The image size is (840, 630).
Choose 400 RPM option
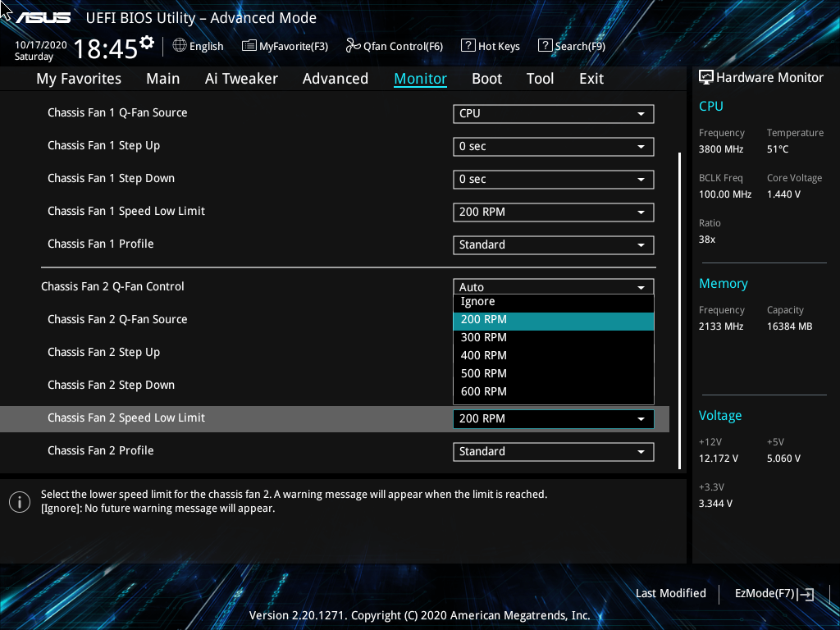click(x=554, y=356)
